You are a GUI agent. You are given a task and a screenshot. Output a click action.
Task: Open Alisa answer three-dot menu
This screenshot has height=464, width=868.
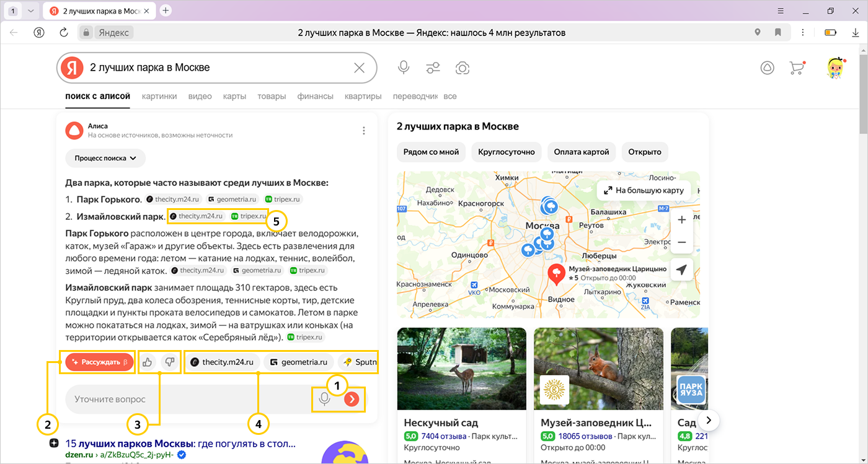(364, 131)
